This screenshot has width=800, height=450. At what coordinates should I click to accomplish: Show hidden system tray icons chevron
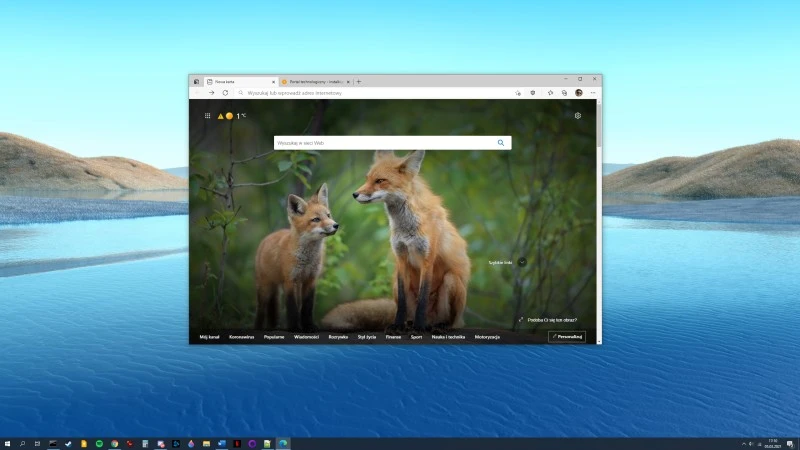coord(744,444)
